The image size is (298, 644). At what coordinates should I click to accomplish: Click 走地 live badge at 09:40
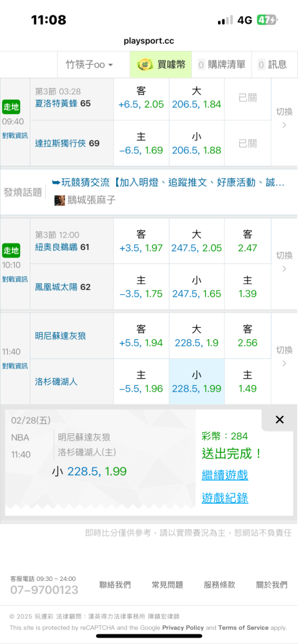(x=11, y=106)
